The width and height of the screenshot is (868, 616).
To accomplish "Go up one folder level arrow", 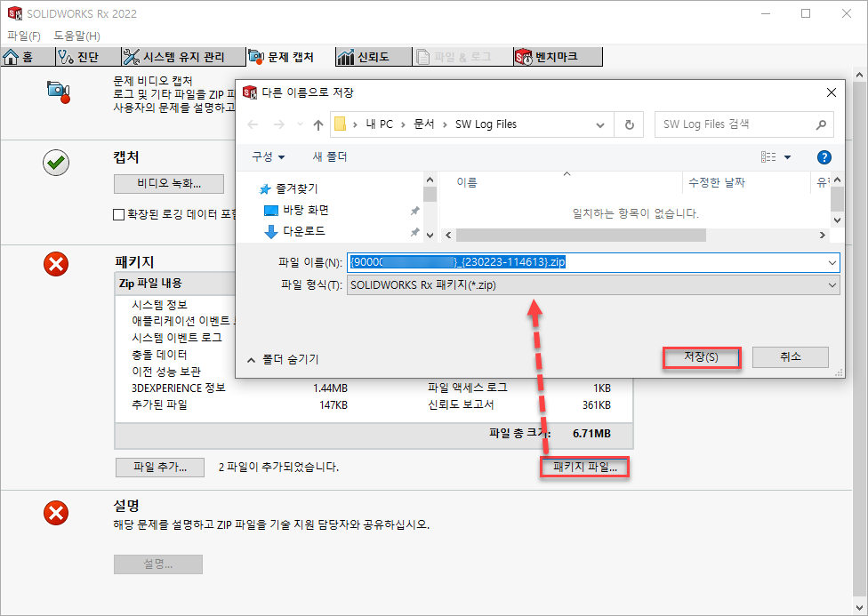I will pyautogui.click(x=318, y=125).
